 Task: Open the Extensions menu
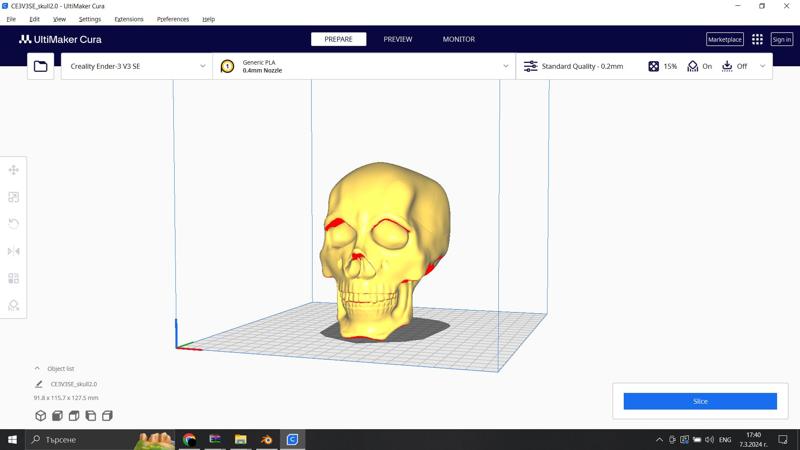128,19
